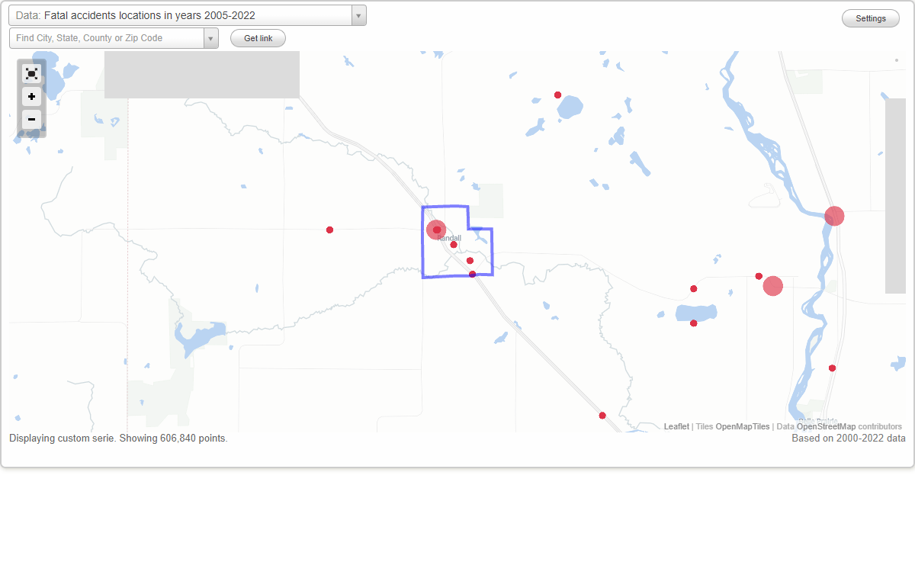Select the large red accident marker near Randall
This screenshot has height=588, width=915.
point(436,230)
